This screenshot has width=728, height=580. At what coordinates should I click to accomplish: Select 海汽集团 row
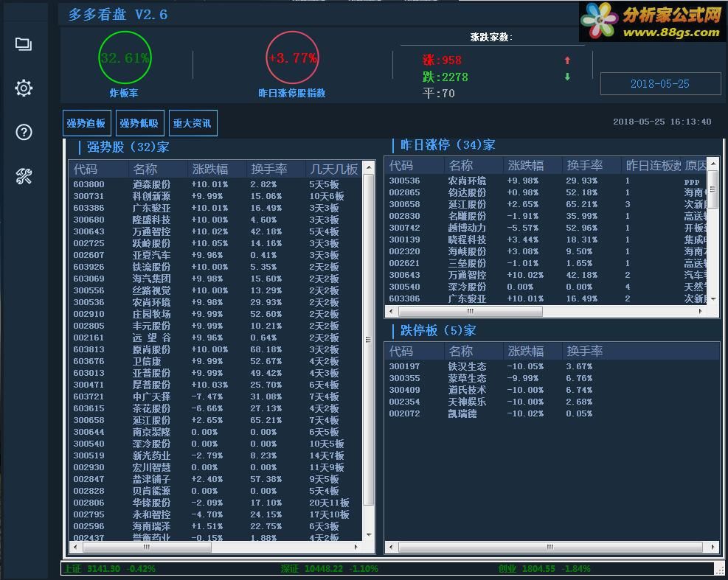pos(215,279)
